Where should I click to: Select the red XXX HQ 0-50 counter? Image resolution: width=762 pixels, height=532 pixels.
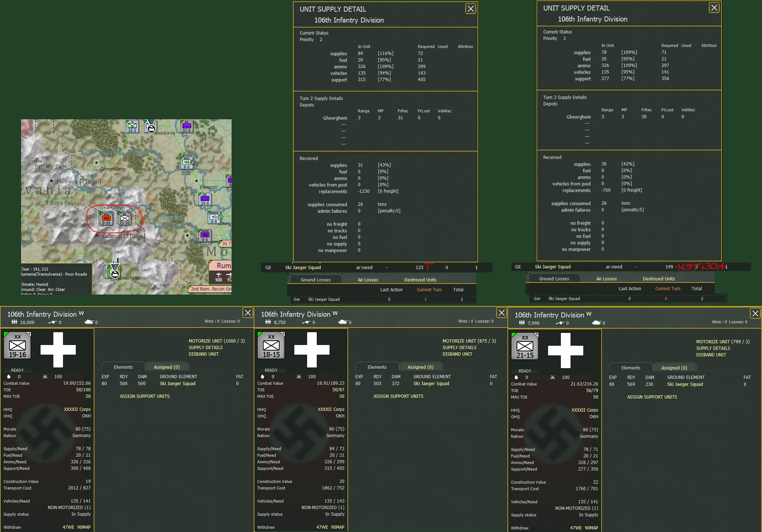pos(106,218)
